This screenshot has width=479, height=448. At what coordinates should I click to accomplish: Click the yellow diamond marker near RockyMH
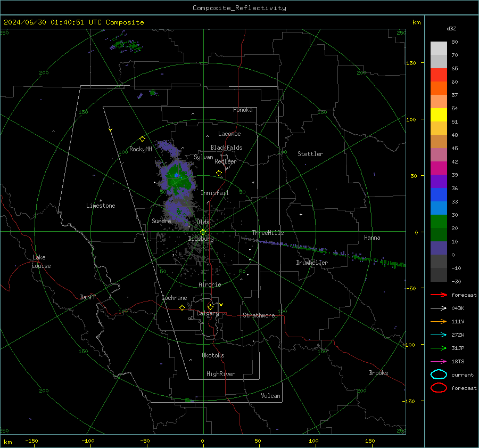click(x=142, y=139)
